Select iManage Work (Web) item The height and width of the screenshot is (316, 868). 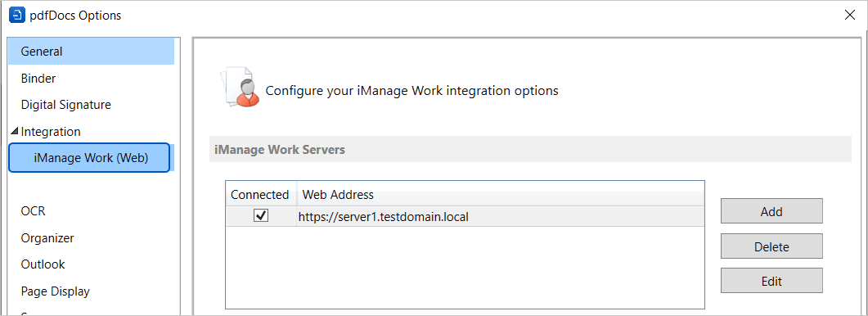tap(89, 158)
